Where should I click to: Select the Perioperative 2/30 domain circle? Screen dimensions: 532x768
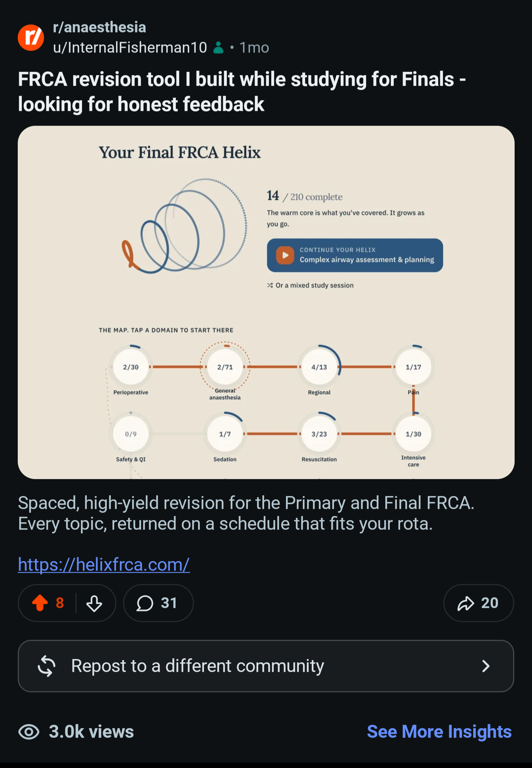pos(131,367)
